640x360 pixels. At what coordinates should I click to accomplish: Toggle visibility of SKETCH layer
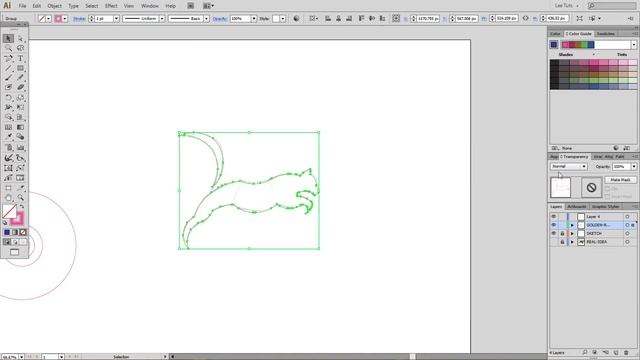click(553, 233)
